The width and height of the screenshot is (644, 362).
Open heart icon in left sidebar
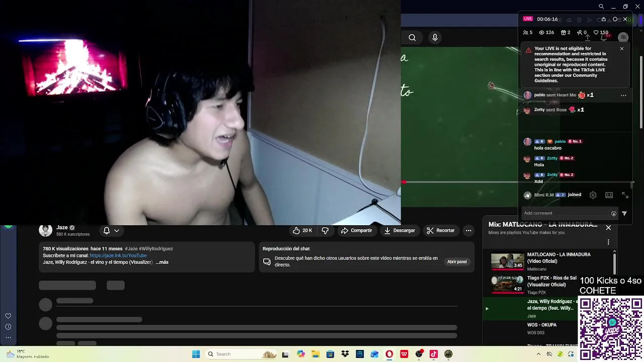click(8, 316)
